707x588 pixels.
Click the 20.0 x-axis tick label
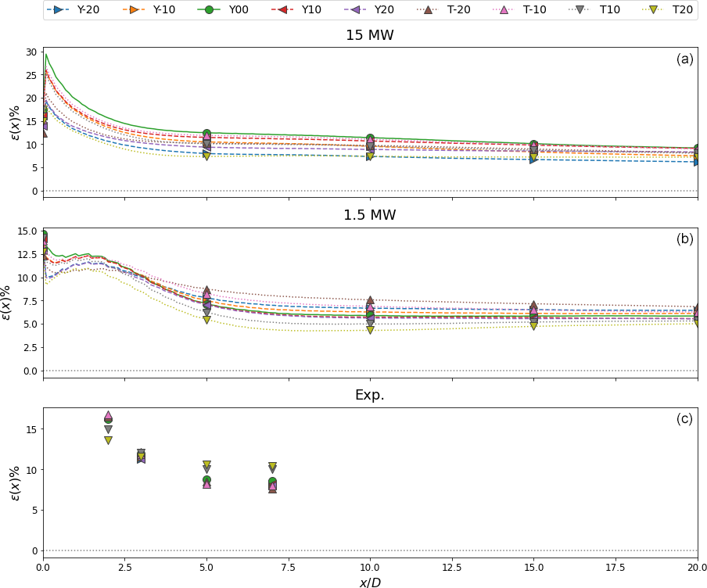(x=697, y=566)
